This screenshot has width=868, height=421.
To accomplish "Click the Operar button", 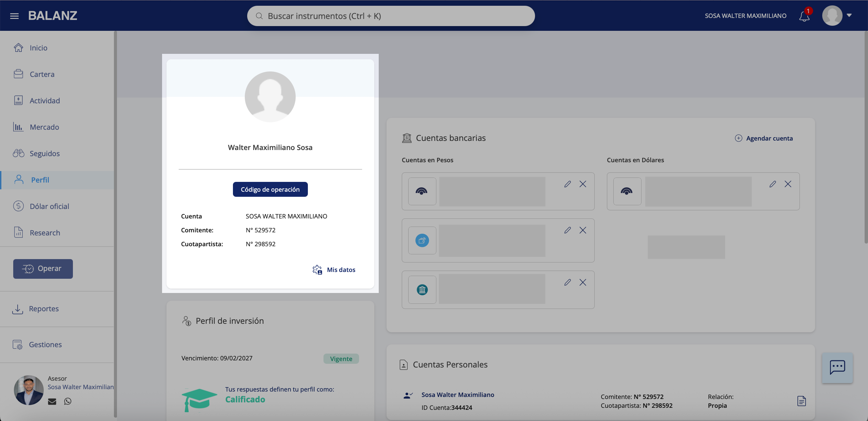I will point(43,269).
